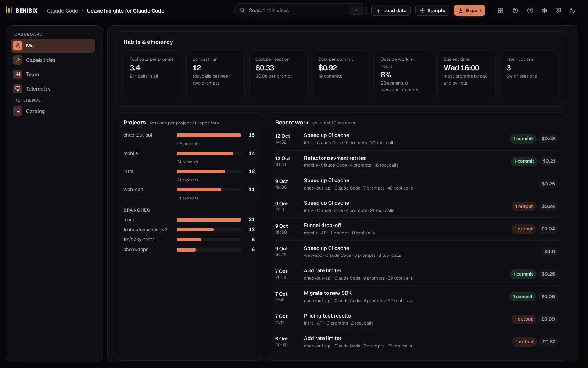This screenshot has height=368, width=588.
Task: Toggle dark mode moon icon
Action: (x=572, y=10)
